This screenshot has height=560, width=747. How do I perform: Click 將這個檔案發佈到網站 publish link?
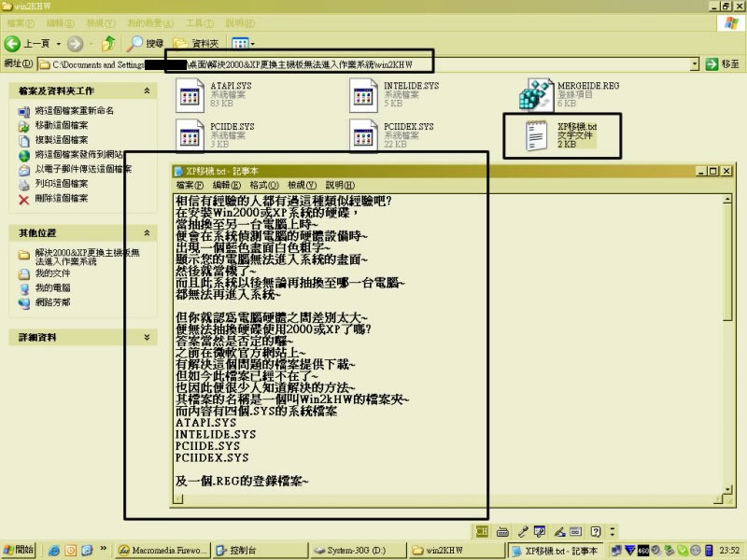pos(78,155)
